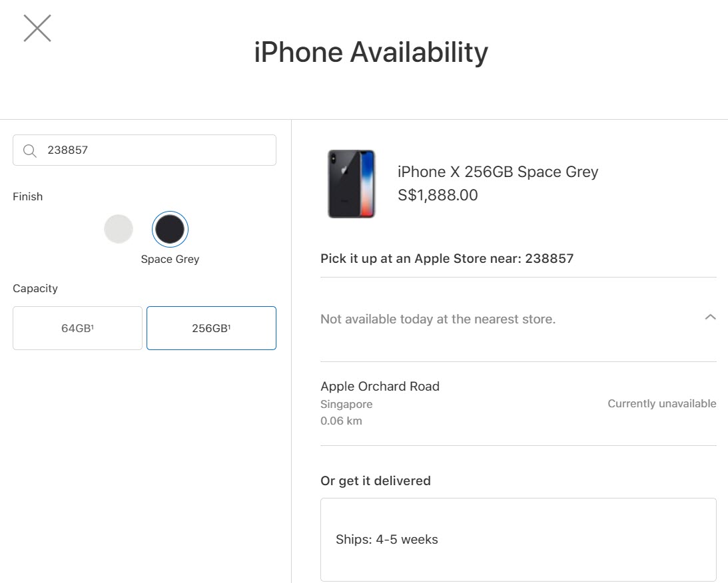728x583 pixels.
Task: Choose the 256GB capacity option
Action: point(211,327)
